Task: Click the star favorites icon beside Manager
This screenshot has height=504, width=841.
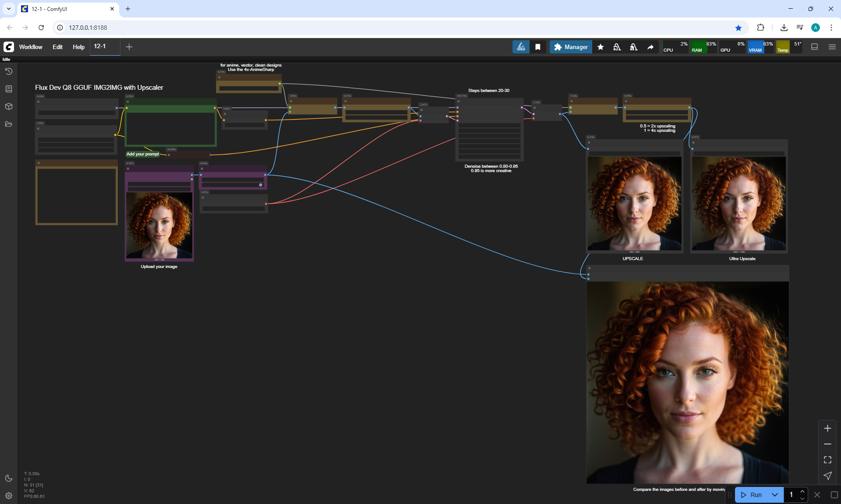Action: pyautogui.click(x=601, y=47)
